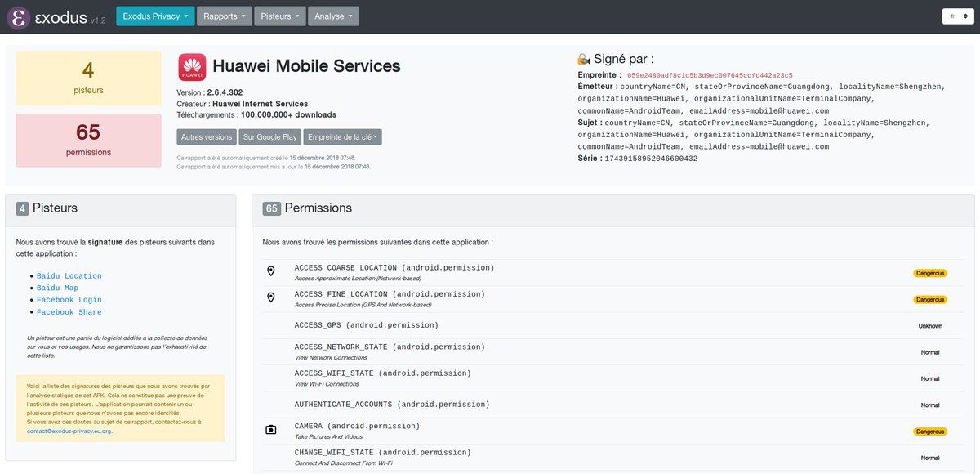Click the report update date line
The height and width of the screenshot is (474, 980).
point(274,167)
